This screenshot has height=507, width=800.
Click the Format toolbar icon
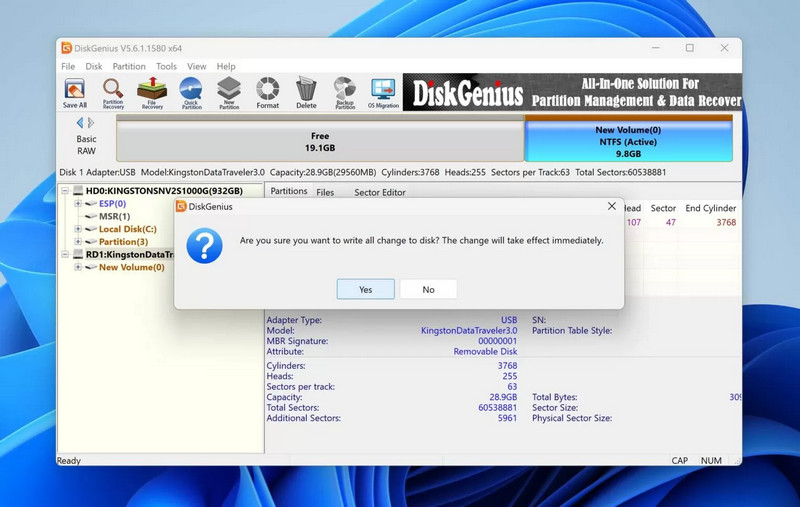267,92
